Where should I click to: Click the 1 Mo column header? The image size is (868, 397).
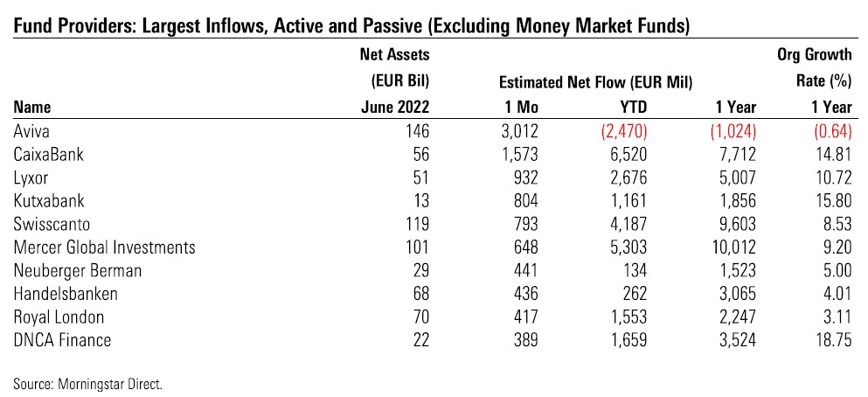(x=533, y=108)
